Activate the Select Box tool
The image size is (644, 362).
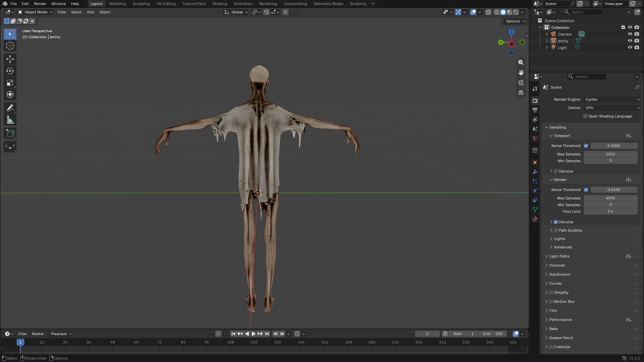(10, 34)
